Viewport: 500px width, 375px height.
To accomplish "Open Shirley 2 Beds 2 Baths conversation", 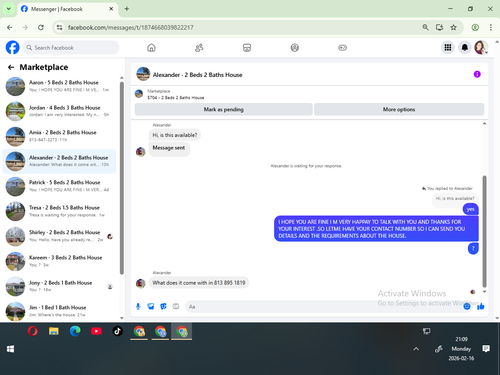I will tap(59, 236).
